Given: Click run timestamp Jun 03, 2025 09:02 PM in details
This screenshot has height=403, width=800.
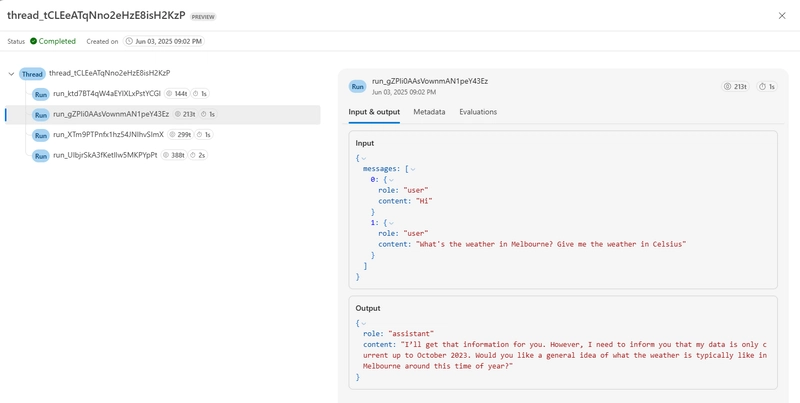Looking at the screenshot, I should [x=404, y=92].
